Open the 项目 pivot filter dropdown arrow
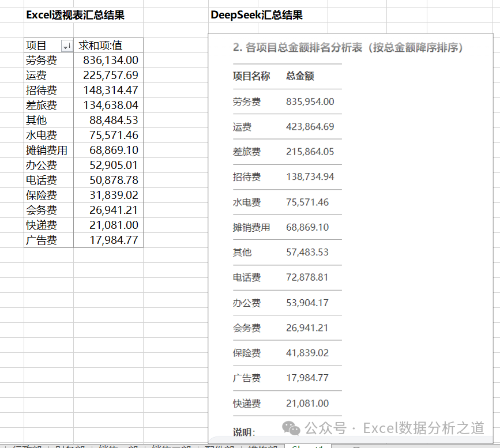 [x=67, y=46]
